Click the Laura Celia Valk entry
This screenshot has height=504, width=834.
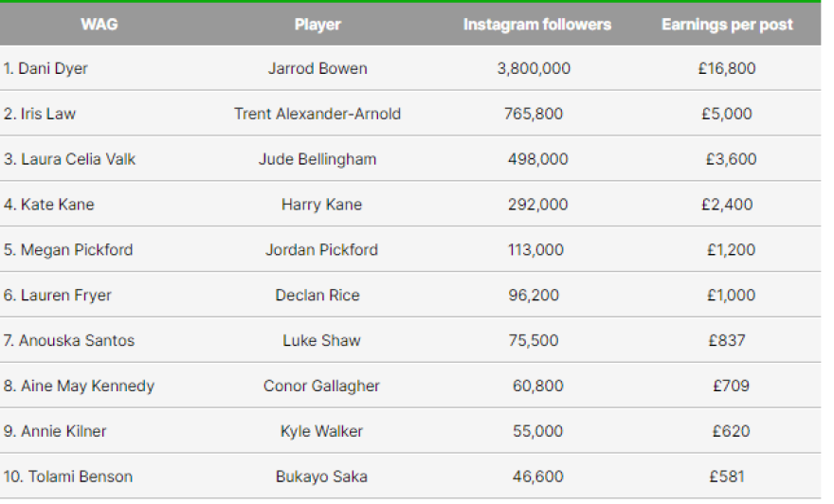coord(69,159)
